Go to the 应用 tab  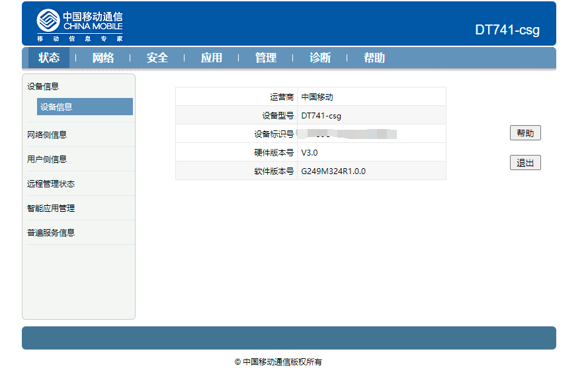pos(212,58)
